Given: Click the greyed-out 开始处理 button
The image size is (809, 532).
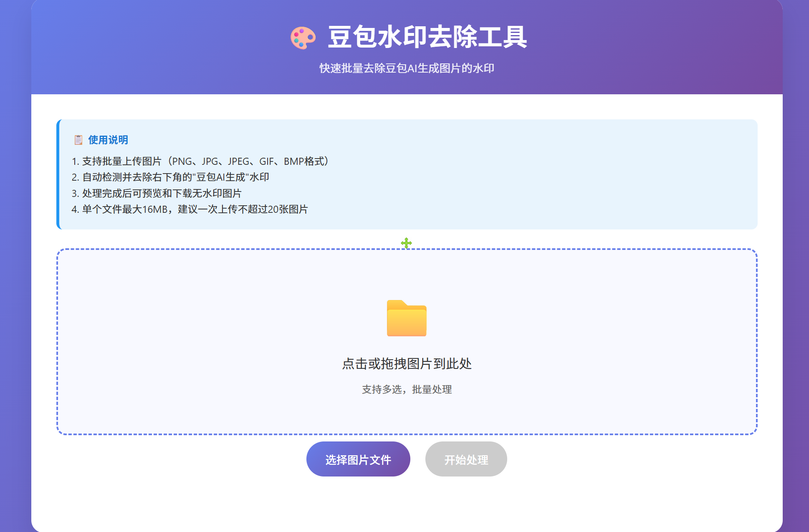Looking at the screenshot, I should [466, 459].
